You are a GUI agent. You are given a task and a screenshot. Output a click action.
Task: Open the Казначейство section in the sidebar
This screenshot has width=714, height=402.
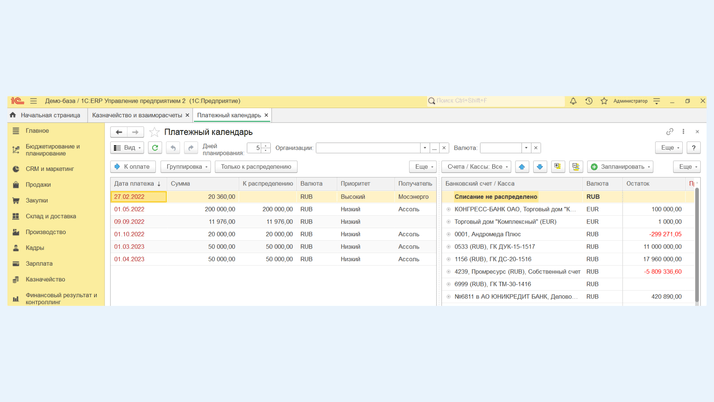tap(45, 279)
